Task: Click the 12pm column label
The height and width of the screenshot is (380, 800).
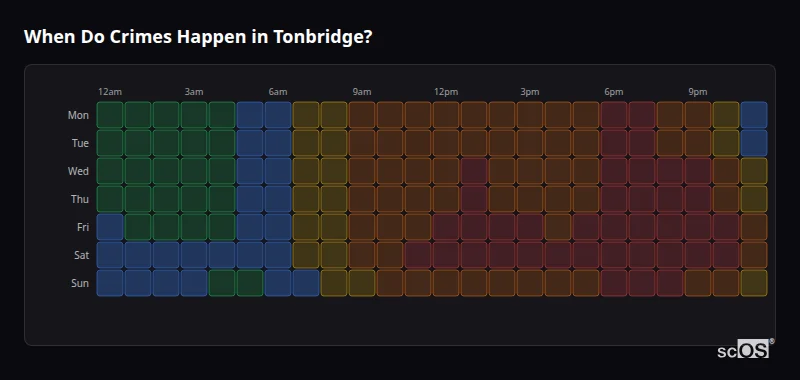Action: (446, 92)
